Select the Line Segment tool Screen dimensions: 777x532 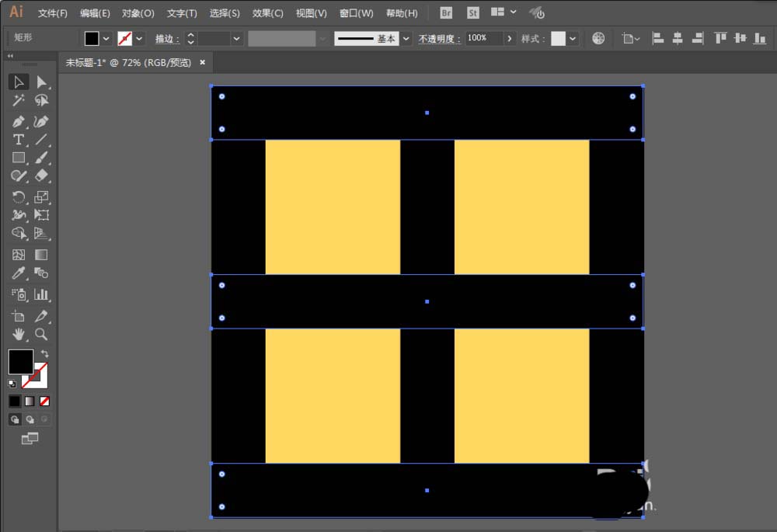click(42, 140)
